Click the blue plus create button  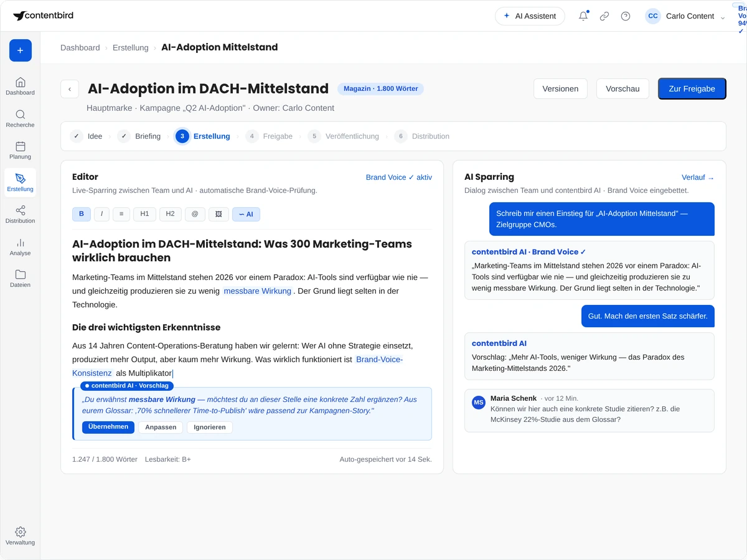(x=21, y=50)
